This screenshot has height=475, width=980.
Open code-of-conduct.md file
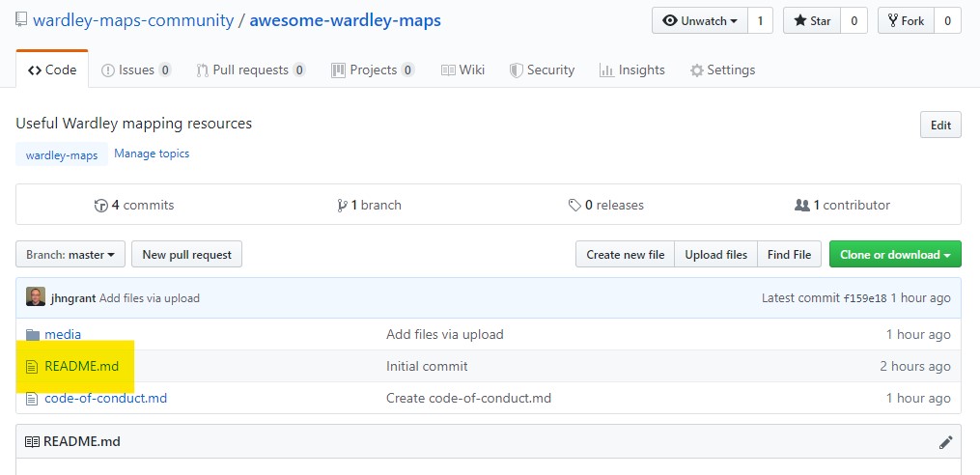pyautogui.click(x=105, y=398)
